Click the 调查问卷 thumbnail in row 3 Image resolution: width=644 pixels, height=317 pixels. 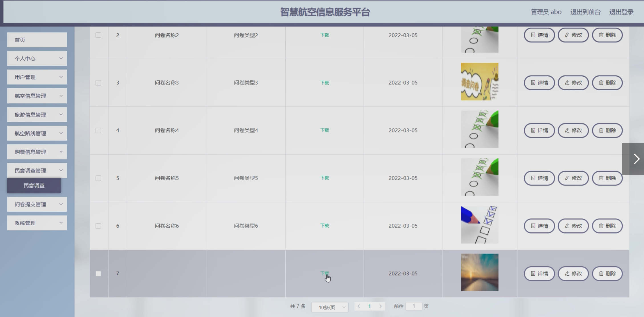tap(480, 81)
